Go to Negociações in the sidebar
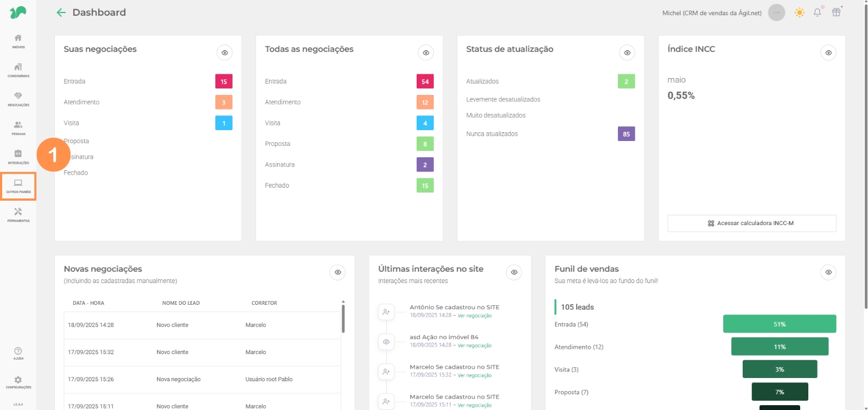This screenshot has width=868, height=410. click(18, 99)
